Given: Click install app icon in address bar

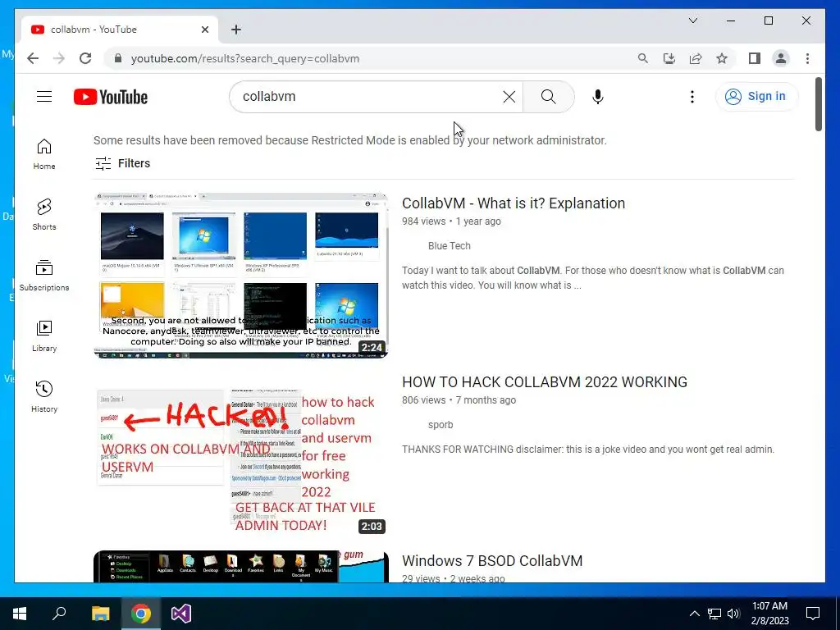Looking at the screenshot, I should [x=669, y=58].
